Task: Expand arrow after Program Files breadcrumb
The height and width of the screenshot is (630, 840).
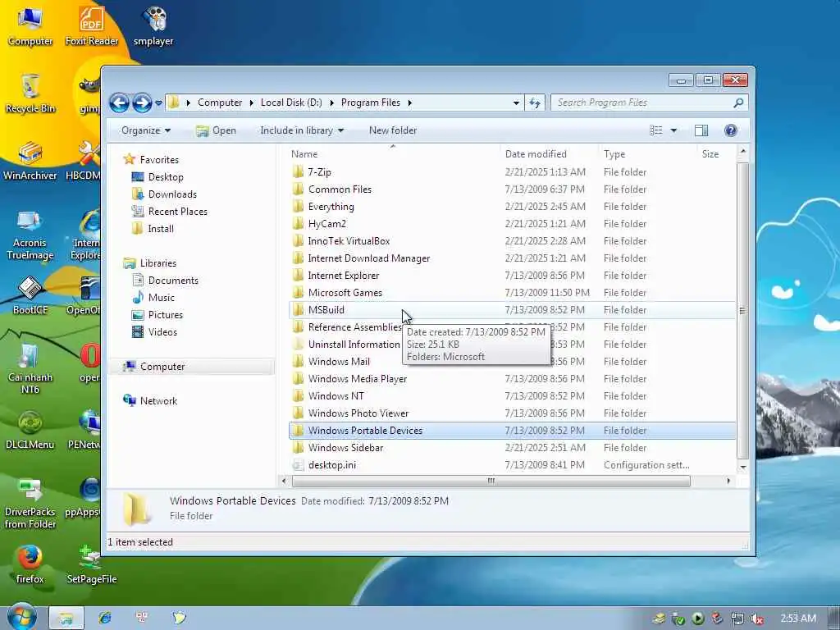Action: [x=410, y=103]
